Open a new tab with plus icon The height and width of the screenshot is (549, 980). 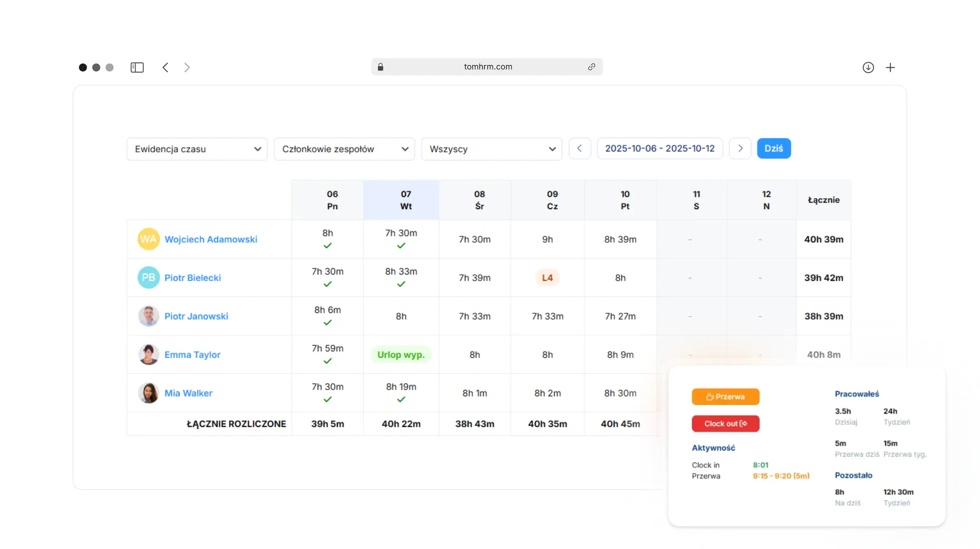click(x=890, y=67)
